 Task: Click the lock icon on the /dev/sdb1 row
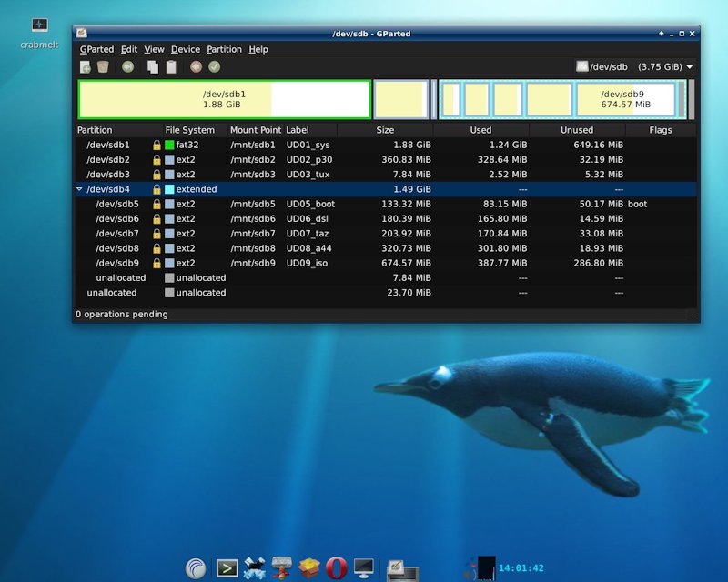[157, 145]
